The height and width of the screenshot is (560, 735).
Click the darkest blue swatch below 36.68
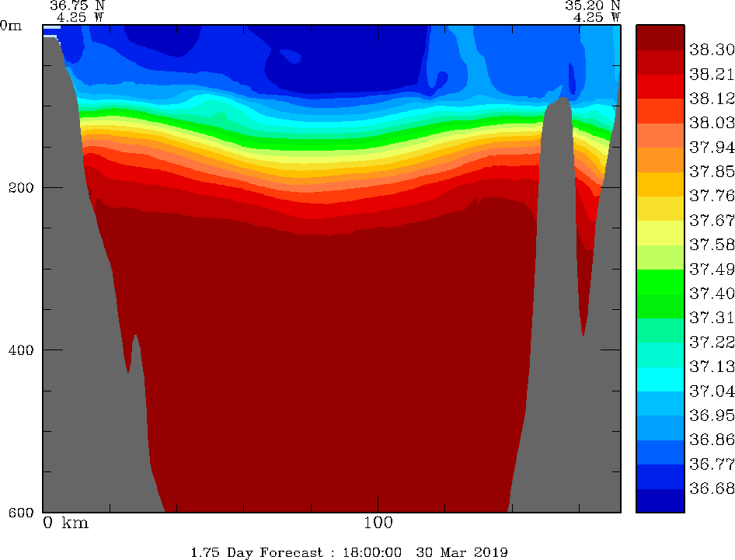pos(660,500)
